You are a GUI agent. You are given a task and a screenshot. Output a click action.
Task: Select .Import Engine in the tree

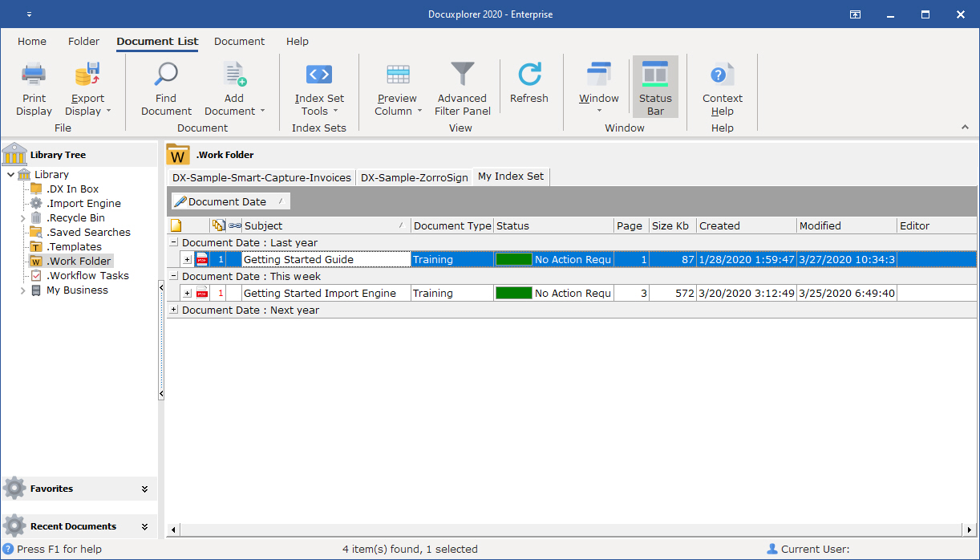[x=83, y=204]
